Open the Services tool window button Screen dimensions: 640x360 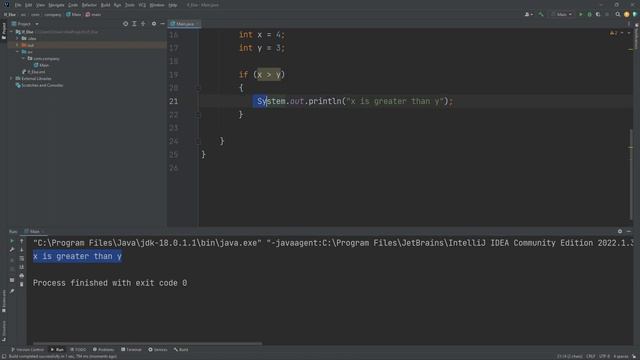[158, 349]
